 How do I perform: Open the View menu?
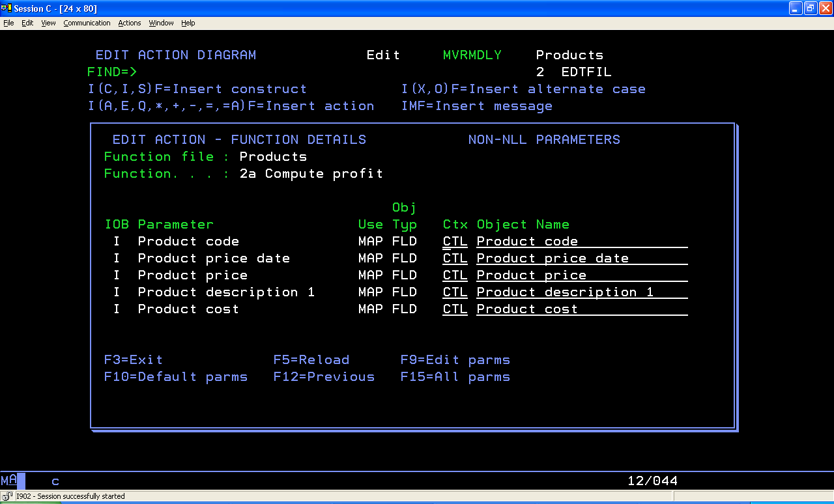pyautogui.click(x=48, y=23)
